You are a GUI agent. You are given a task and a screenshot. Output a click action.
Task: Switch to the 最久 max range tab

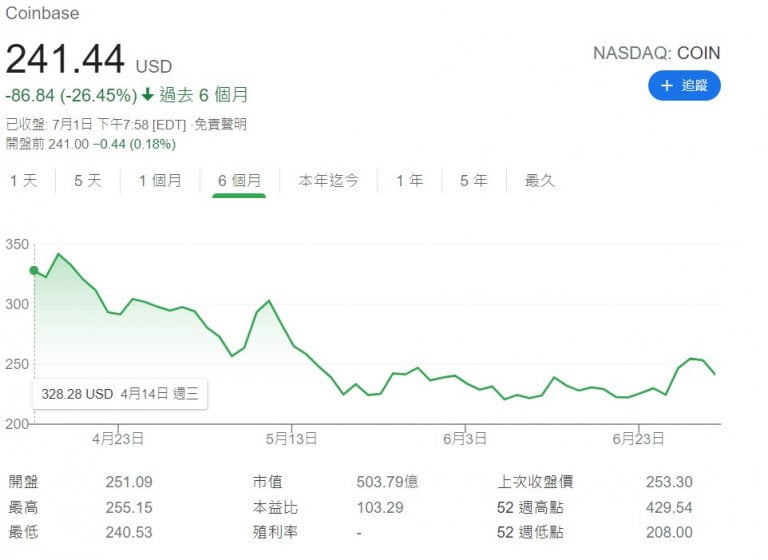click(x=539, y=181)
